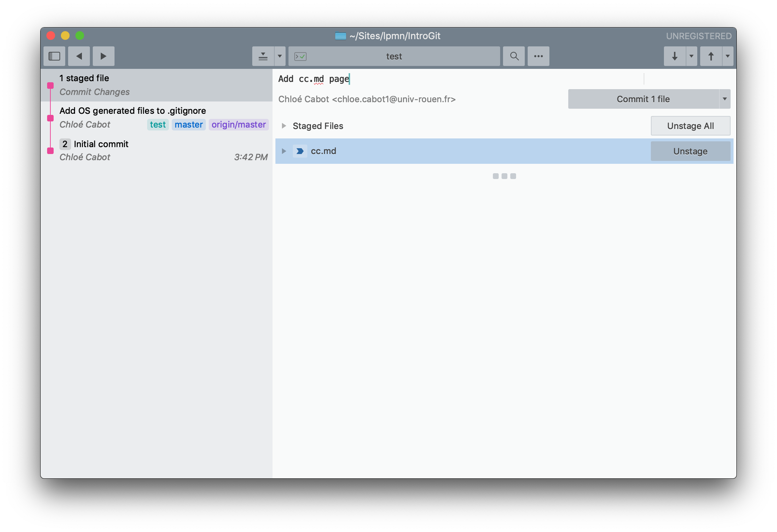Image resolution: width=777 pixels, height=532 pixels.
Task: Select the cc.md staged file row
Action: click(x=504, y=151)
